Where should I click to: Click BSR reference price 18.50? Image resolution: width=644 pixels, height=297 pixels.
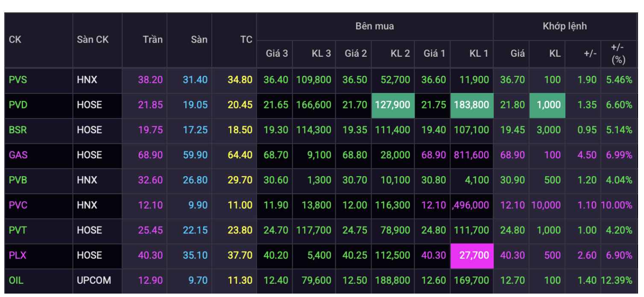pos(240,130)
